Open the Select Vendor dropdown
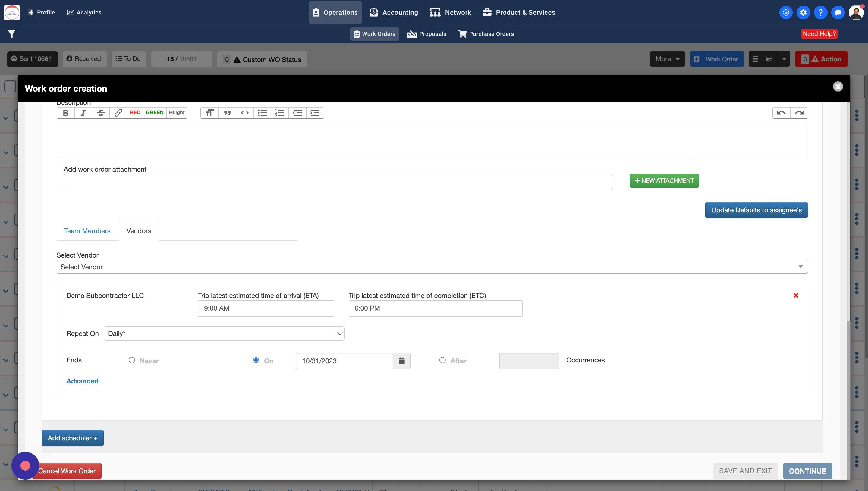The image size is (868, 491). [432, 267]
